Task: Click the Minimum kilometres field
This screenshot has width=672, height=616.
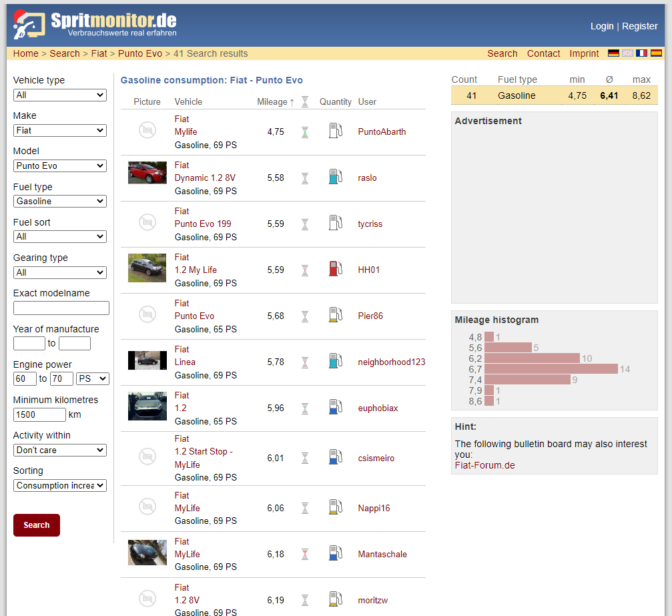Action: [40, 414]
